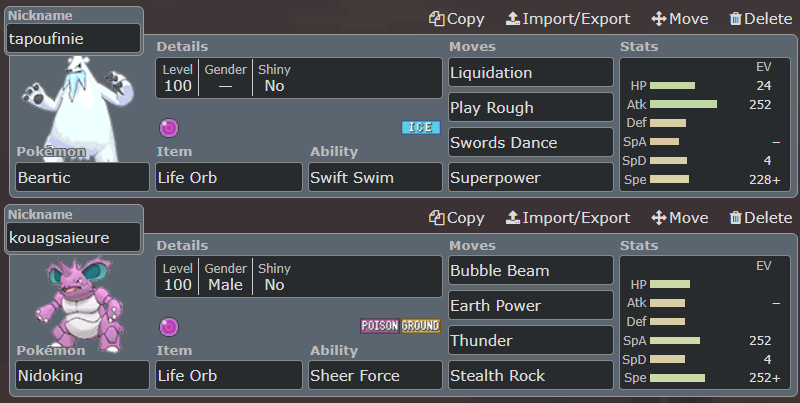Click Move button for Nidoking set
This screenshot has height=403, width=800.
tap(679, 218)
